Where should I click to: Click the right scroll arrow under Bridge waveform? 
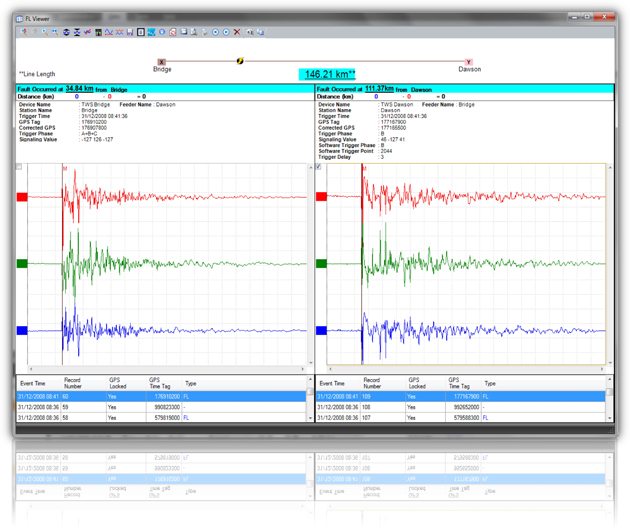click(x=303, y=369)
